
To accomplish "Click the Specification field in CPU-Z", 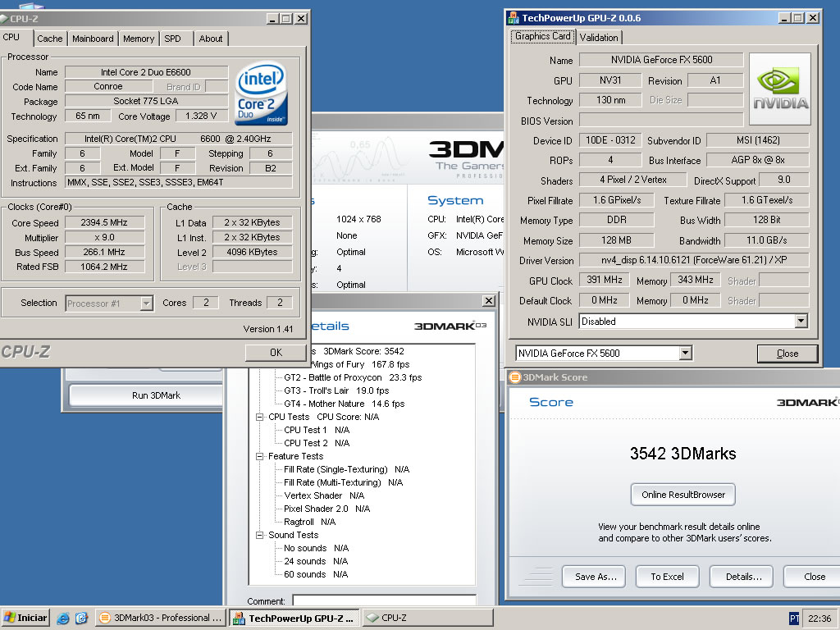I will [178, 139].
